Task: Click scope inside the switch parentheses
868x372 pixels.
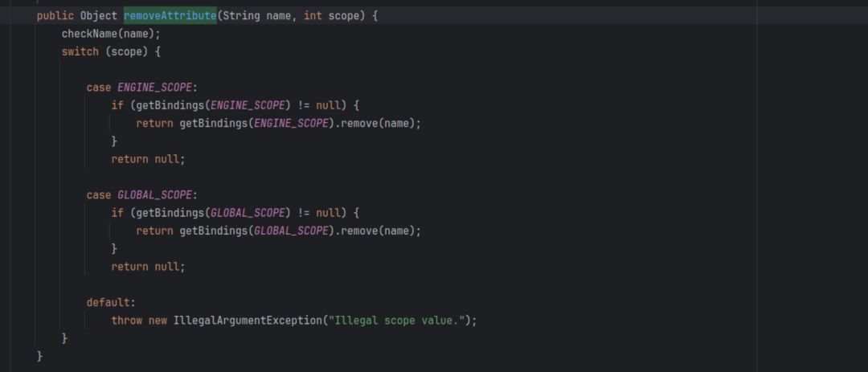Action: pyautogui.click(x=127, y=52)
